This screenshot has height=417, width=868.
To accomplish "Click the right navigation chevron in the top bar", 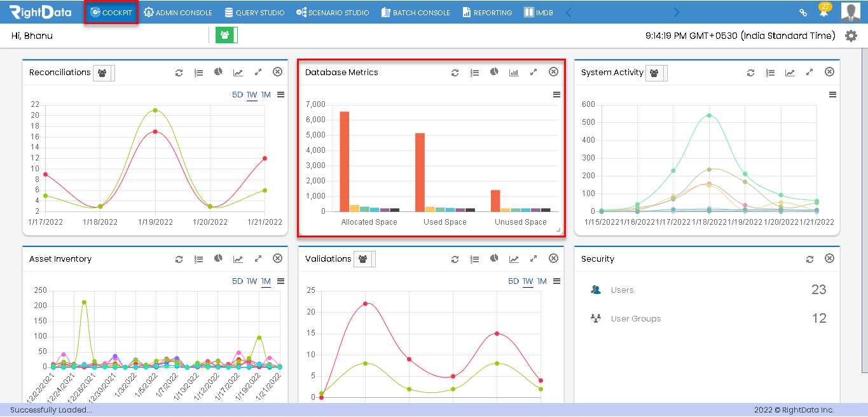I will pyautogui.click(x=676, y=12).
